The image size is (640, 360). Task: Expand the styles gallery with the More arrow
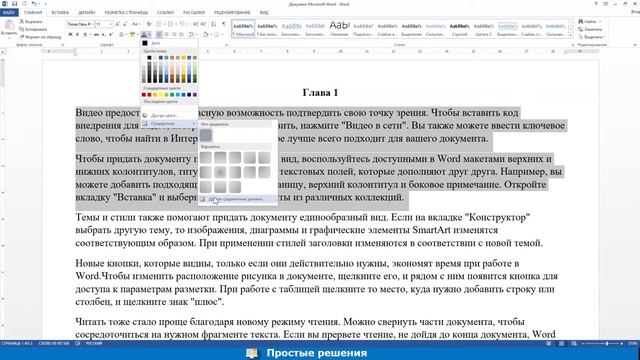pyautogui.click(x=571, y=35)
